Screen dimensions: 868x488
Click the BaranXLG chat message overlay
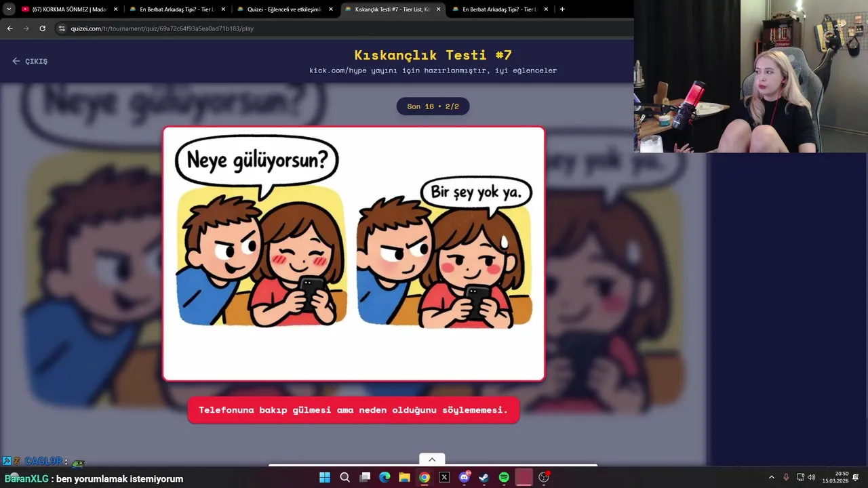94,479
